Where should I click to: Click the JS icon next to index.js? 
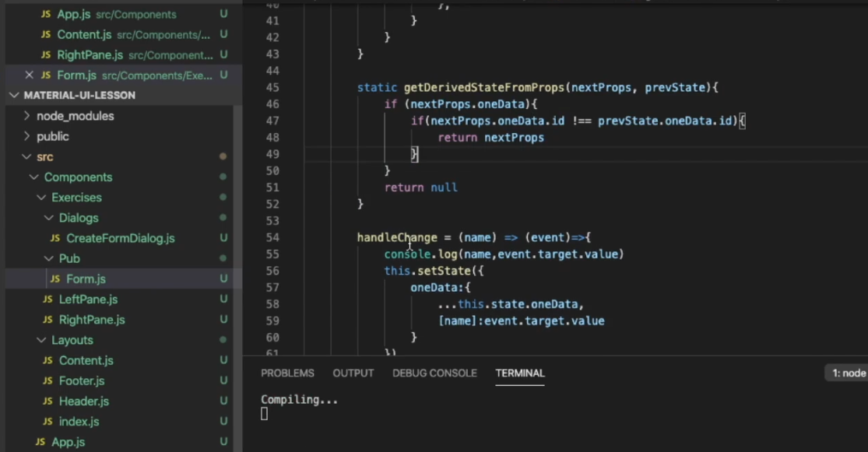47,421
